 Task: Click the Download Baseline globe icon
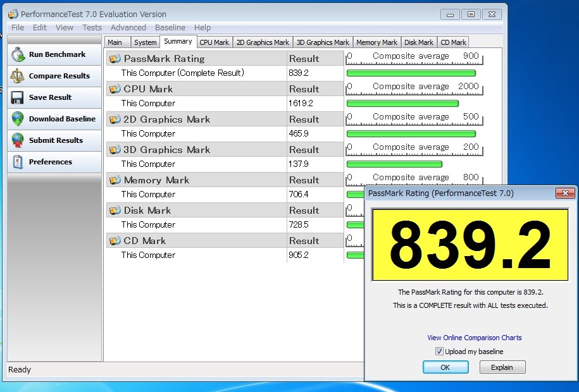click(17, 119)
